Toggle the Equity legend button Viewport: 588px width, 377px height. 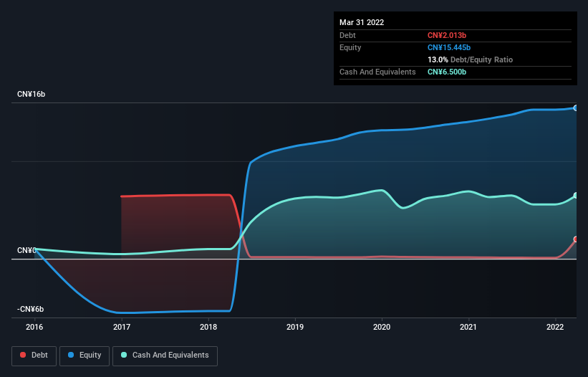coord(85,355)
